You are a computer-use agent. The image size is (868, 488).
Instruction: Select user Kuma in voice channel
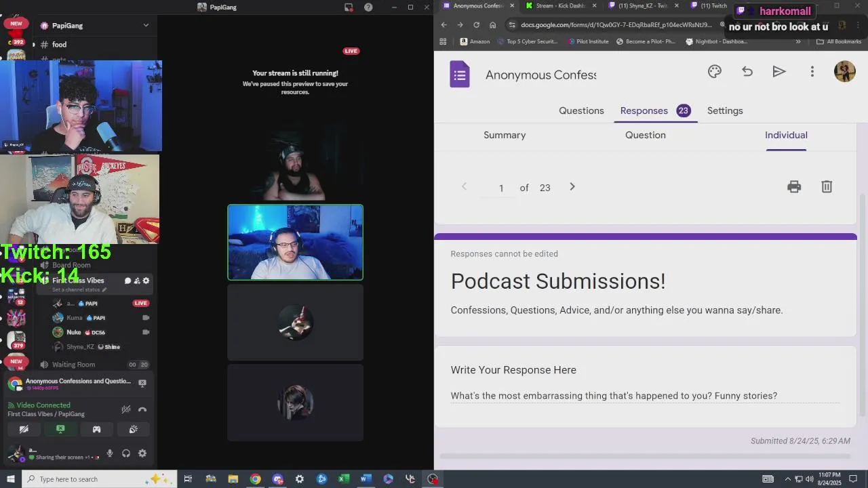tap(75, 318)
